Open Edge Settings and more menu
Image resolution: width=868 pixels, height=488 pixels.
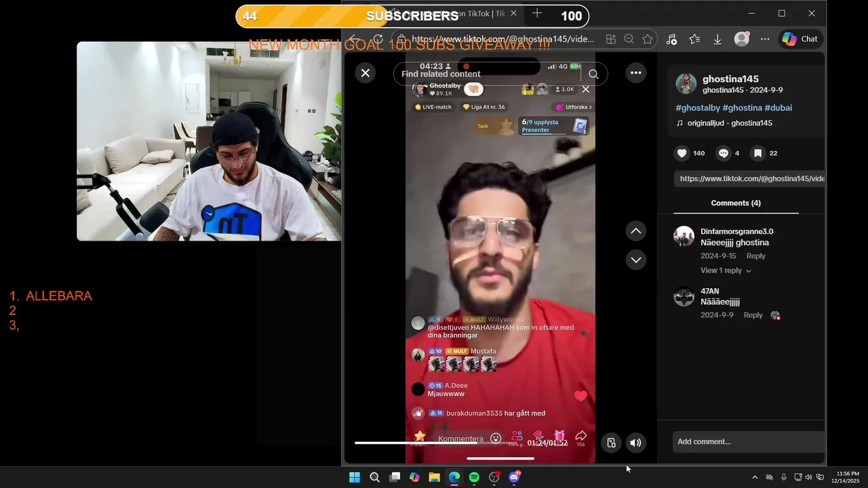765,39
